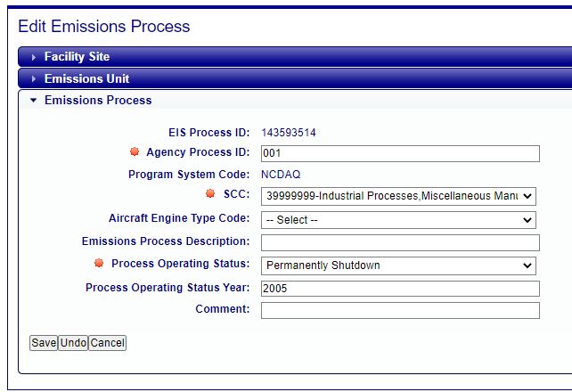The image size is (572, 392).
Task: Click the Save button
Action: [44, 343]
